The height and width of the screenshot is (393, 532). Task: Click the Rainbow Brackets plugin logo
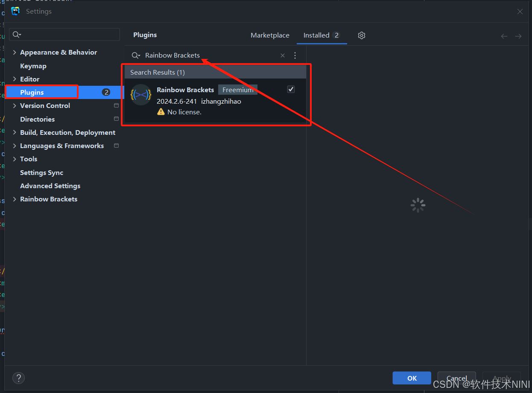click(x=141, y=95)
